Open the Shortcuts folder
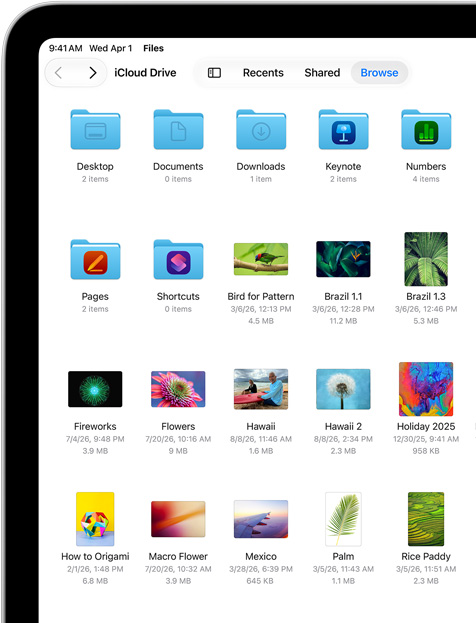 (x=178, y=259)
